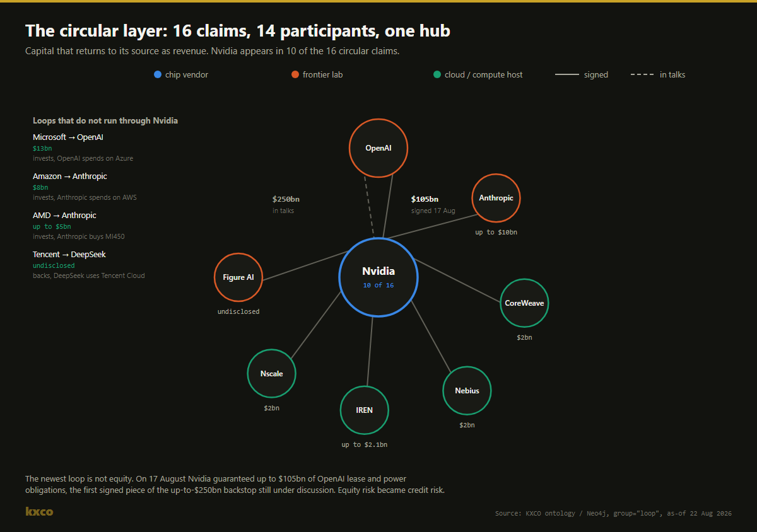Image resolution: width=757 pixels, height=532 pixels.
Task: Select the OpenAI node circle
Action: (x=378, y=148)
